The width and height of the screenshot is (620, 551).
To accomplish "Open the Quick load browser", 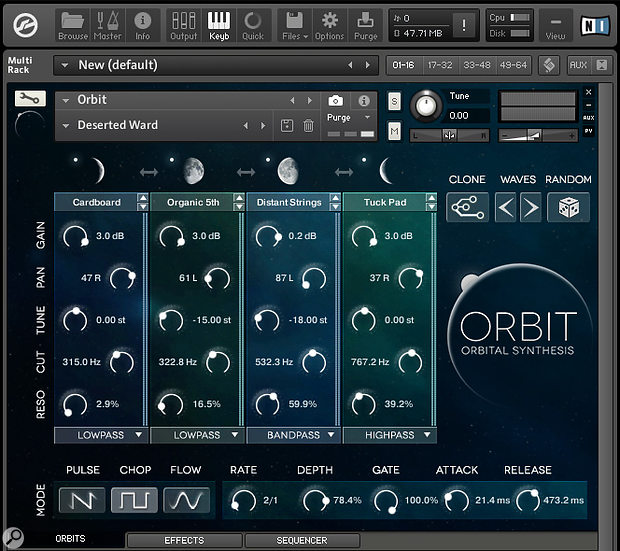I will 253,25.
